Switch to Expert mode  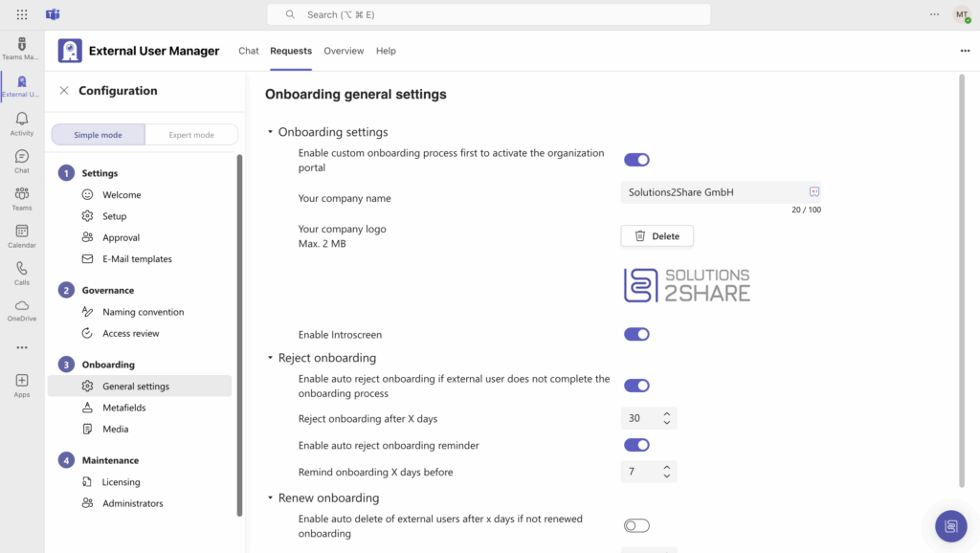coord(191,135)
